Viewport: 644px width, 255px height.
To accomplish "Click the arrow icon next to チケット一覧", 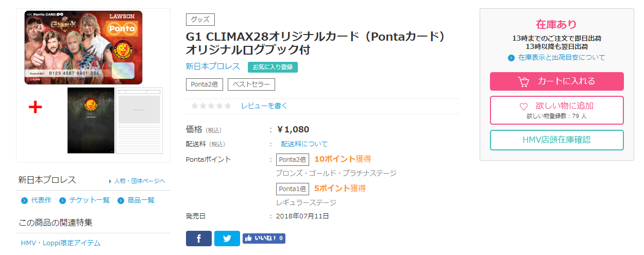I will click(62, 200).
